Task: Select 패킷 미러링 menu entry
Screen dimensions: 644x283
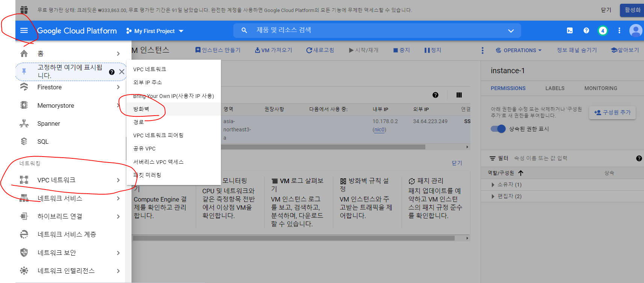Action: (x=174, y=175)
